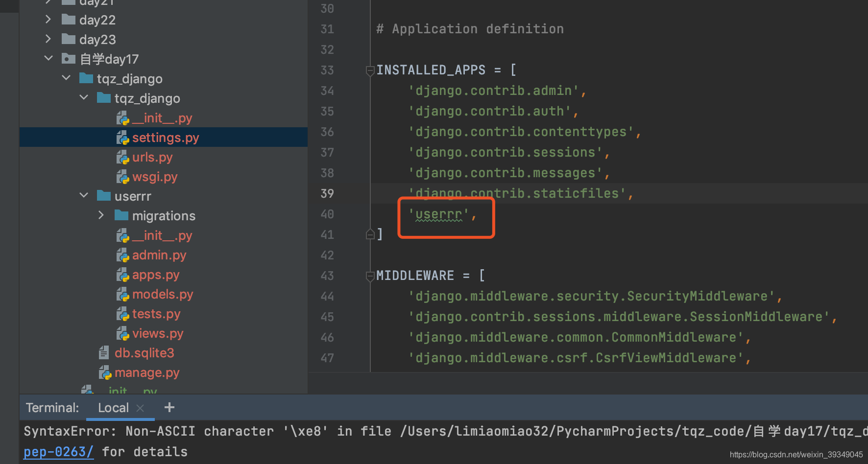Close the Local terminal tab
The image size is (868, 464).
click(140, 408)
